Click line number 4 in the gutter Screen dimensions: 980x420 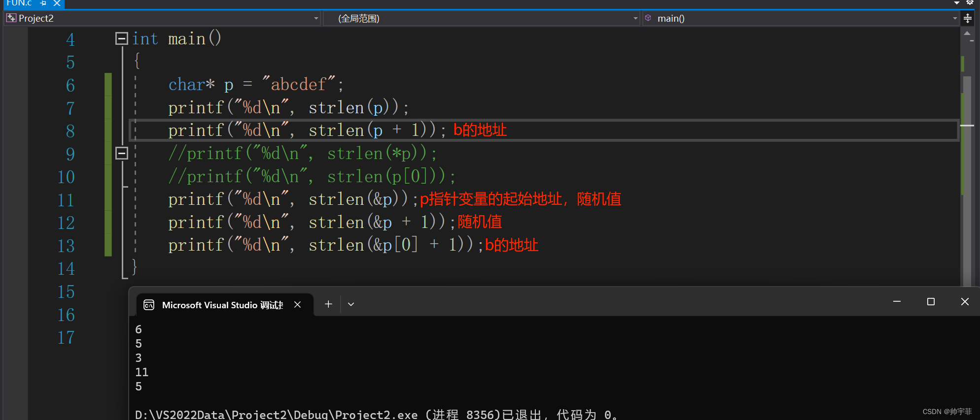(x=70, y=39)
